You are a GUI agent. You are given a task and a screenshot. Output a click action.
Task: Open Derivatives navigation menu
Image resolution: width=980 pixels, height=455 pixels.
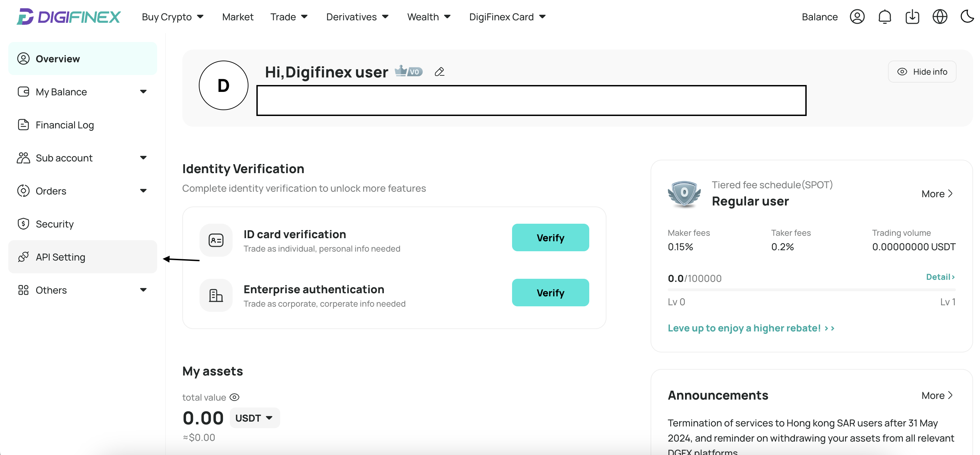click(356, 17)
